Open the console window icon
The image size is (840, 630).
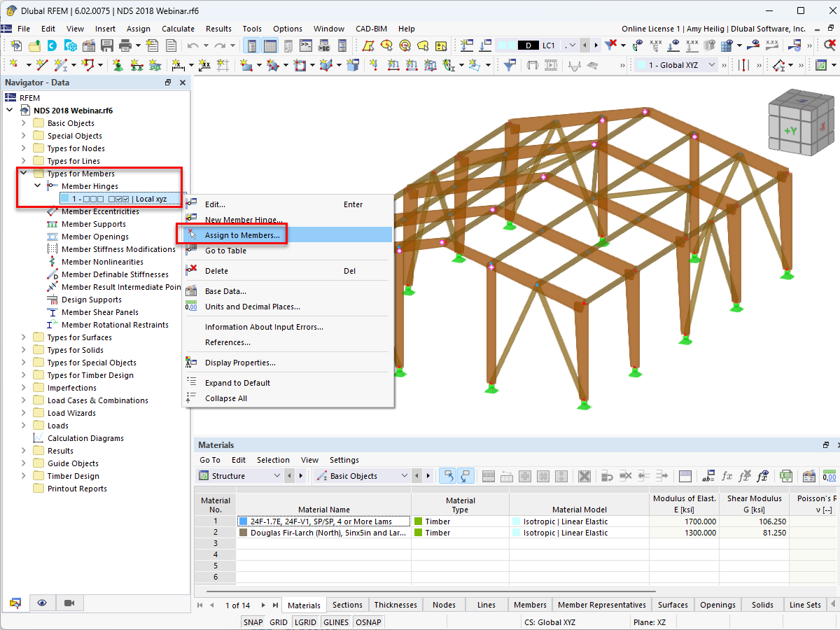coord(306,45)
